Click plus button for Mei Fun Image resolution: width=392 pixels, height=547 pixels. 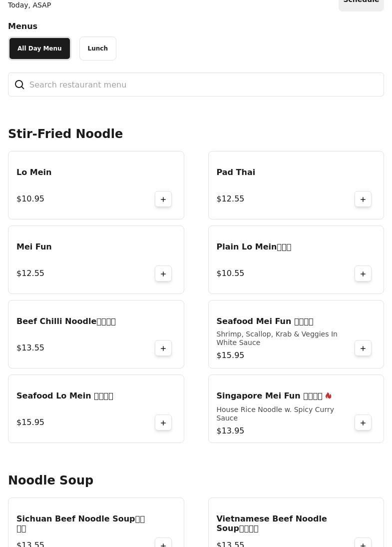pyautogui.click(x=163, y=273)
